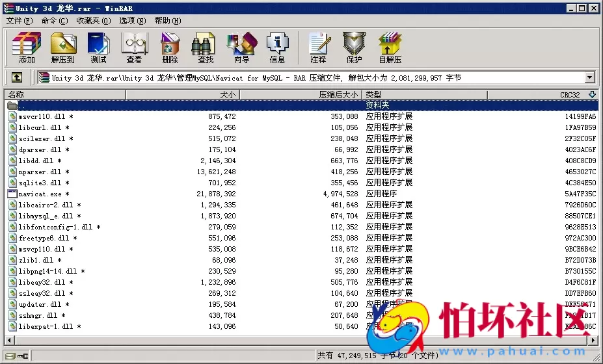Sort by Size (大小) column header

pos(183,94)
